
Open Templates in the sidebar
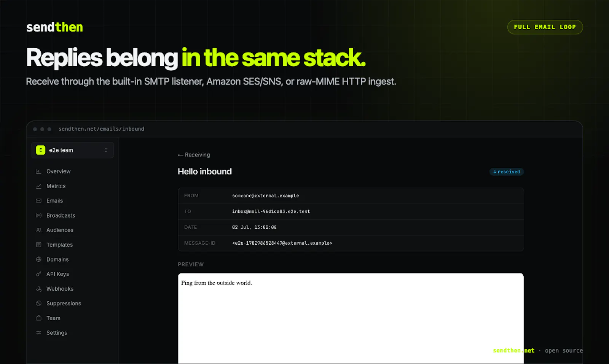(x=59, y=245)
